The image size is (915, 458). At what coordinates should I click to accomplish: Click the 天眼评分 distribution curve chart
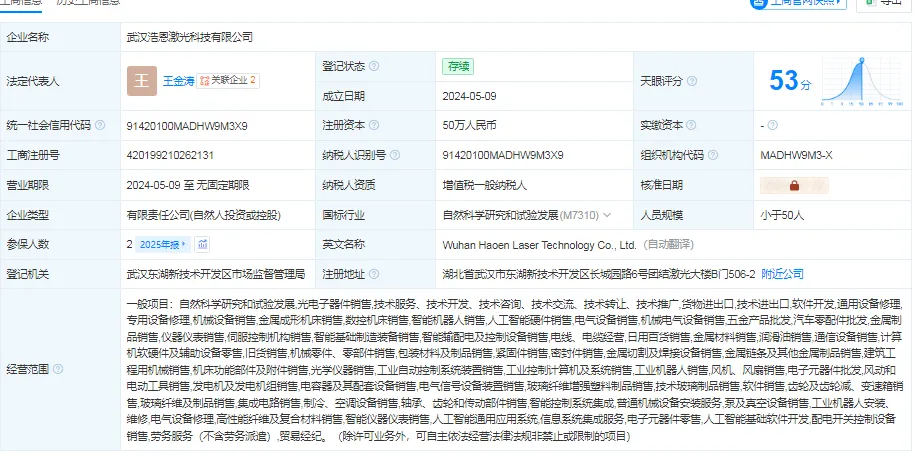[x=862, y=81]
